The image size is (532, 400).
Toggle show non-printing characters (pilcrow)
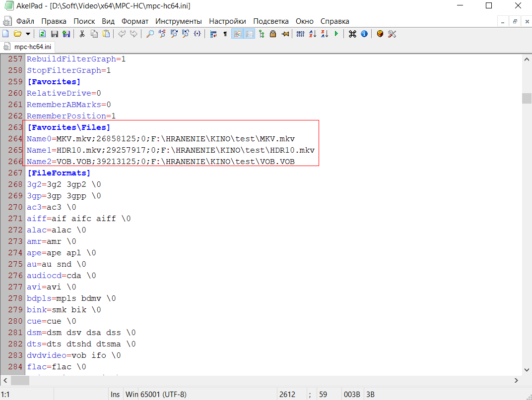225,34
